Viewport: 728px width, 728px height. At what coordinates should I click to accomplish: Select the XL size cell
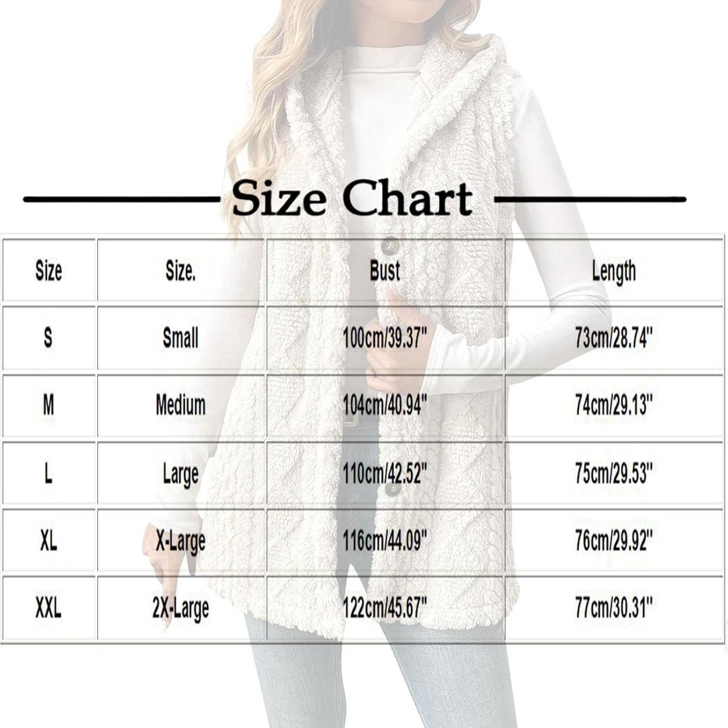[48, 541]
